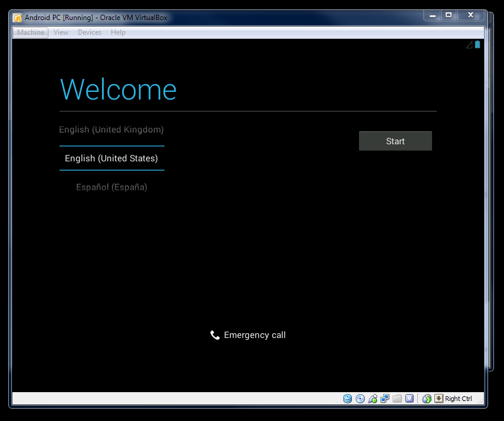Viewport: 504px width, 421px height.
Task: Click the USB devices status icon
Action: point(373,399)
